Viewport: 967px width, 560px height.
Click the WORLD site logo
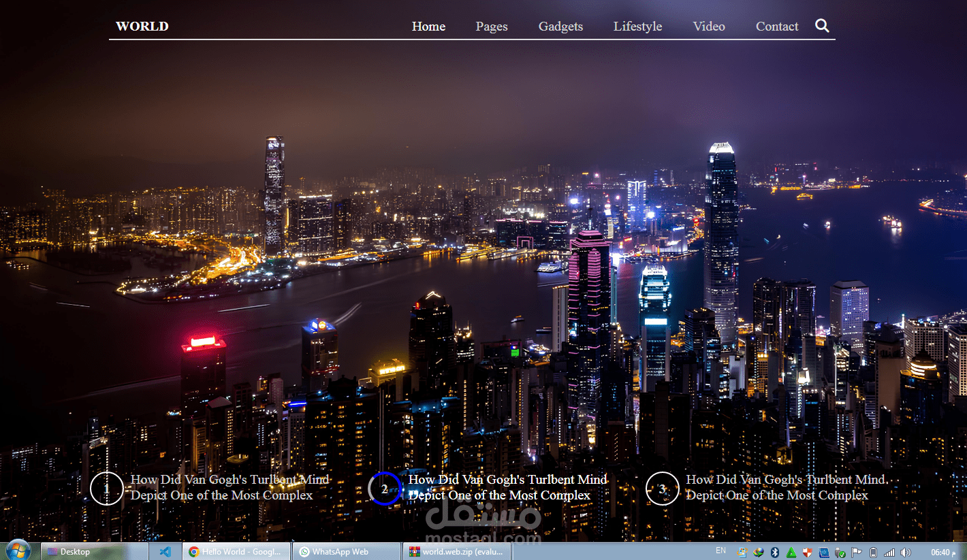click(142, 27)
